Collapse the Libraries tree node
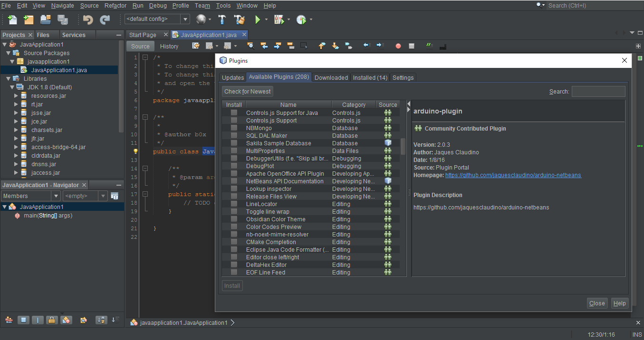 click(x=9, y=79)
